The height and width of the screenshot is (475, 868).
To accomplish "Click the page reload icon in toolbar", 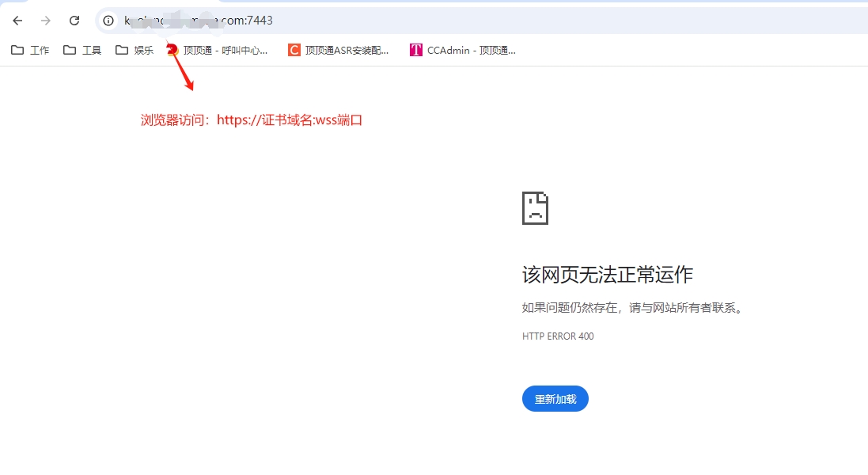I will (x=74, y=21).
